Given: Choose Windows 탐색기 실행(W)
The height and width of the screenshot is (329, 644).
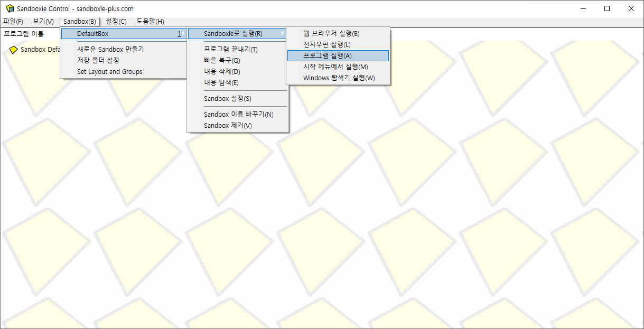Looking at the screenshot, I should pos(338,78).
